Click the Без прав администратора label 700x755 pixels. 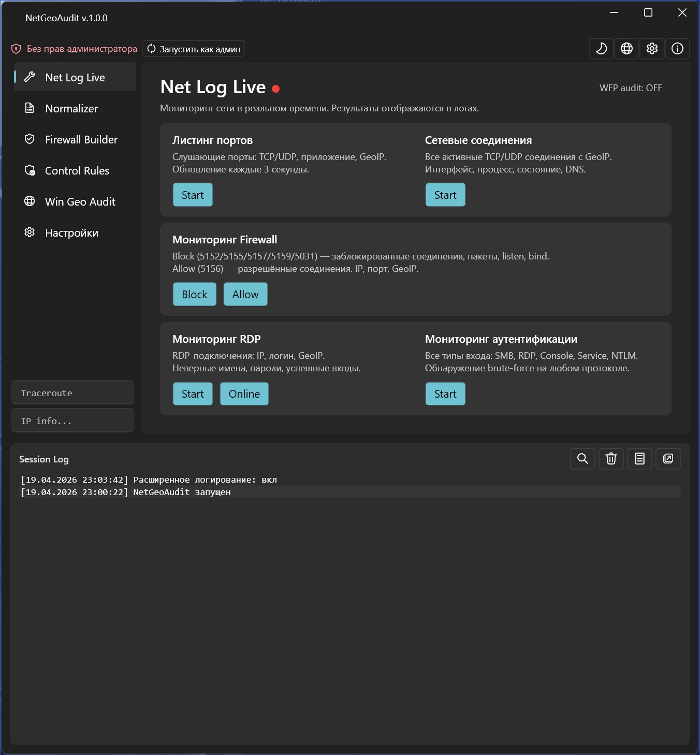[x=82, y=49]
